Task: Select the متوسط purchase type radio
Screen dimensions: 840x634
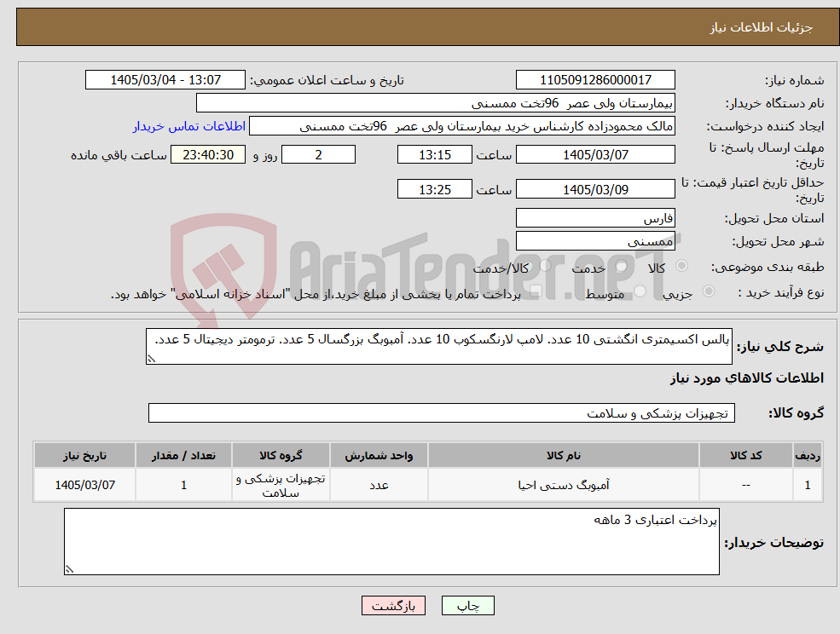Action: pos(640,291)
